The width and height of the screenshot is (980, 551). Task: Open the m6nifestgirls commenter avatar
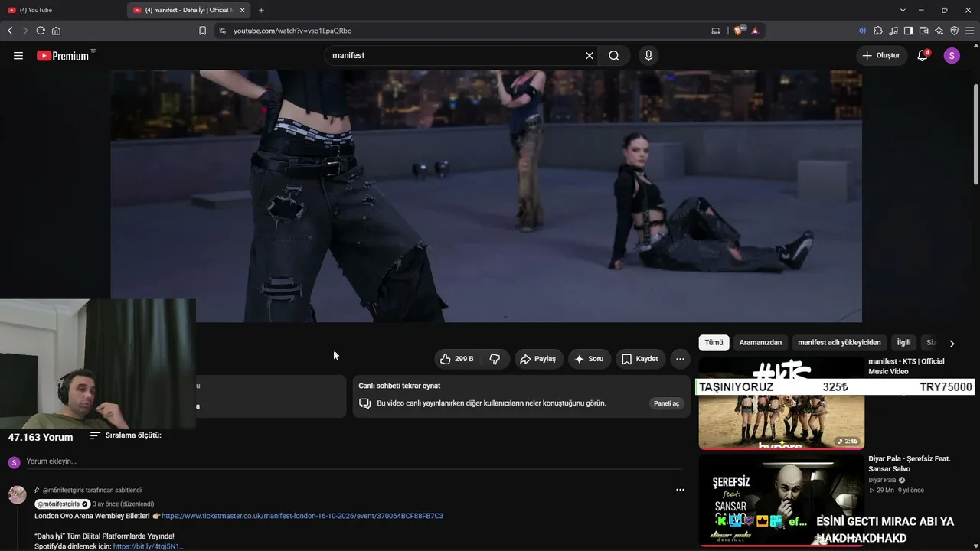(17, 494)
